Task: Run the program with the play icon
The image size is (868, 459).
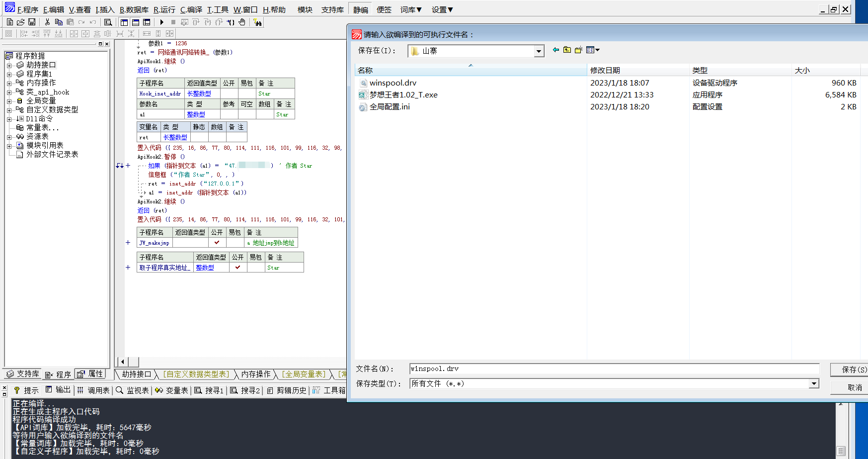Action: tap(161, 22)
